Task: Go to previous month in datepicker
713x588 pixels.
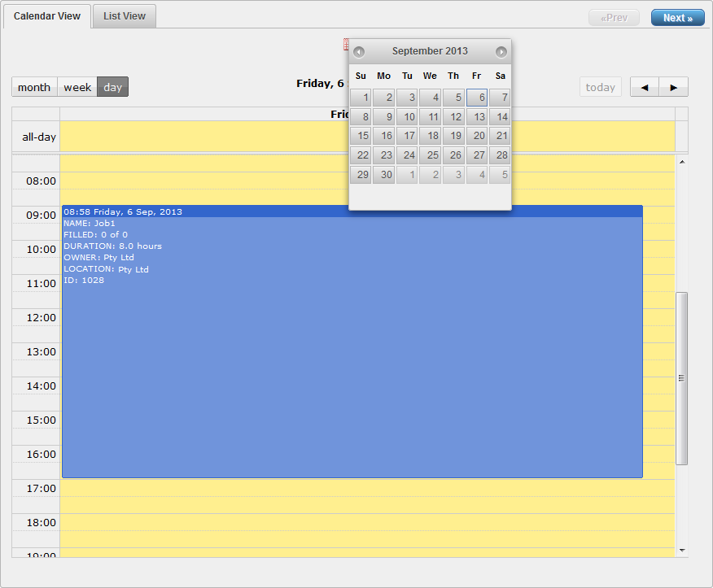Action: pos(359,52)
